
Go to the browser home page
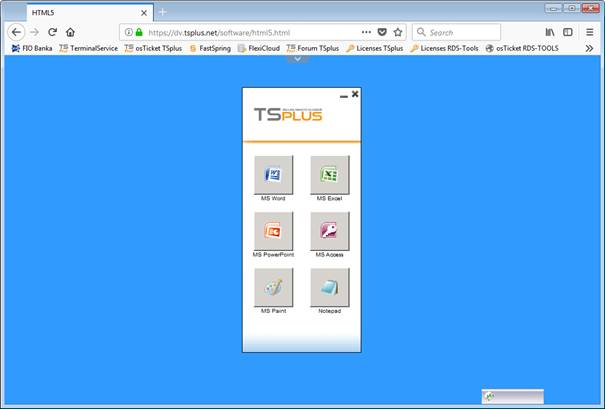point(70,32)
